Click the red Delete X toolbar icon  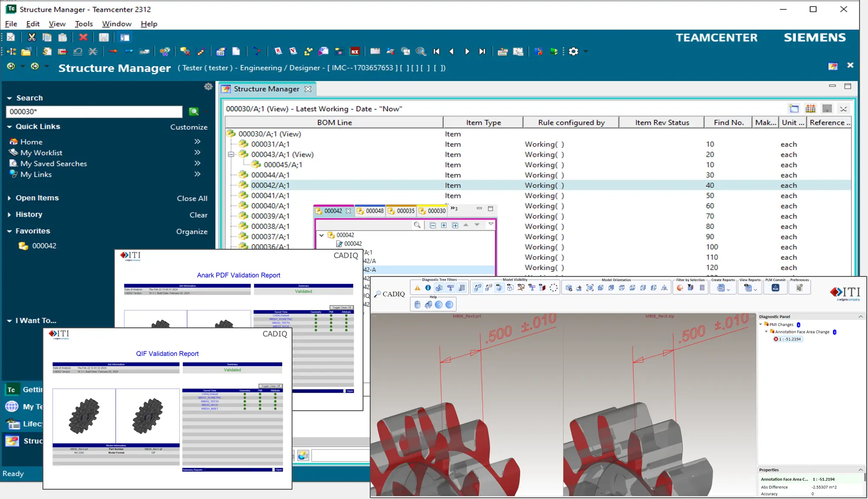(83, 37)
